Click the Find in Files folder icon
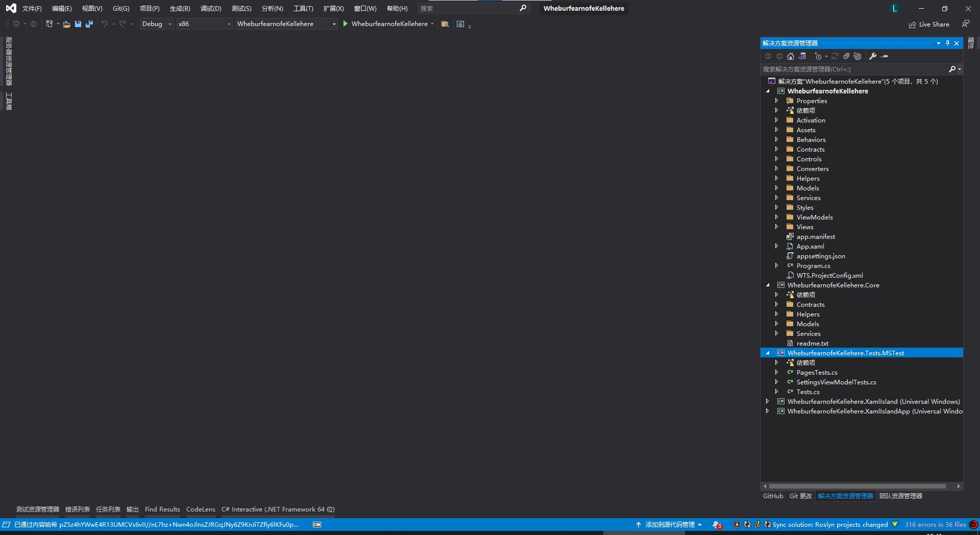This screenshot has width=980, height=535. click(x=445, y=24)
